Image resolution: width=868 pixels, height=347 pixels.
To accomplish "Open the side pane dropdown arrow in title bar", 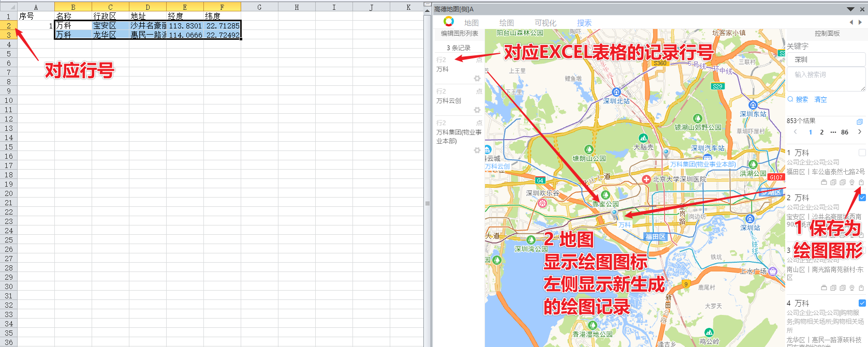I will click(850, 9).
